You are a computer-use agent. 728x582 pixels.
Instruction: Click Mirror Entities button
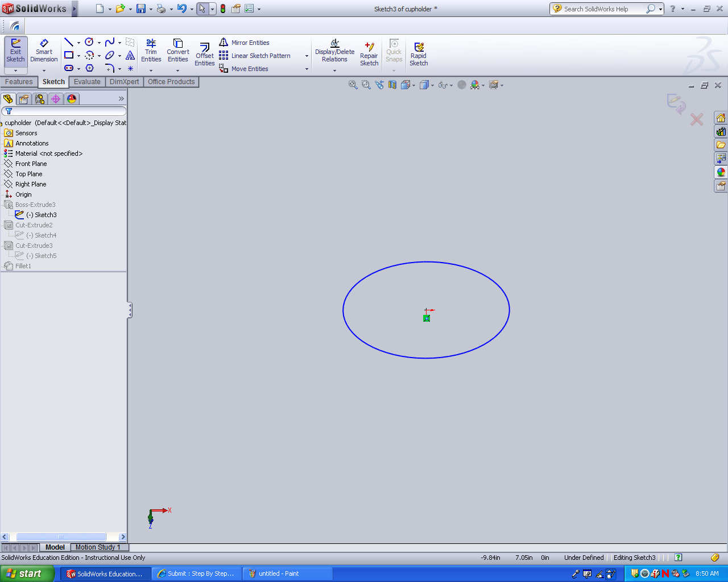pyautogui.click(x=245, y=43)
